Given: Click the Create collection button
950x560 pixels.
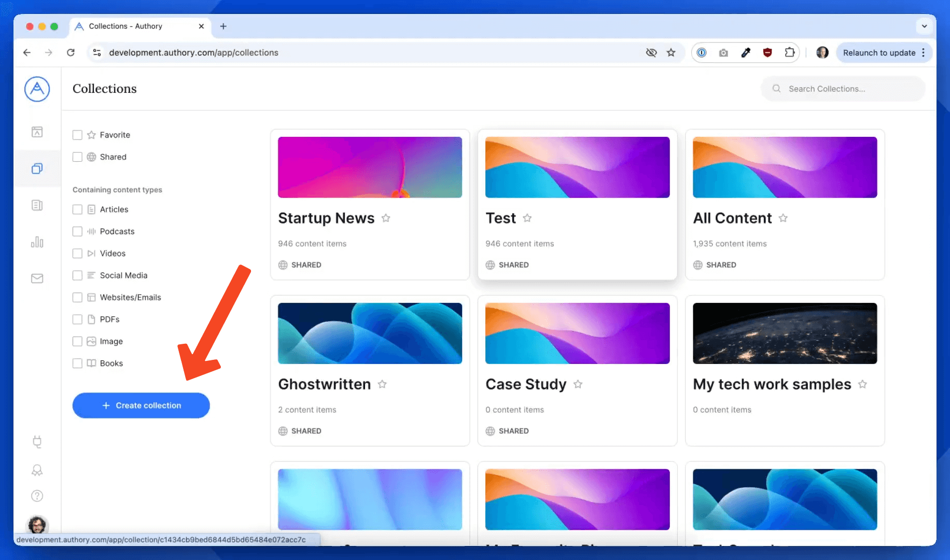Looking at the screenshot, I should point(141,405).
